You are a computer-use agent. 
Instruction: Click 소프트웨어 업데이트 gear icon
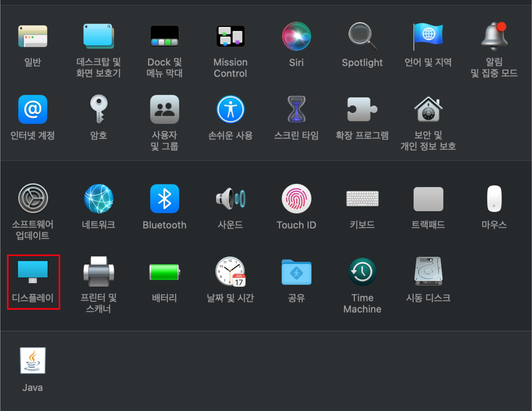33,199
